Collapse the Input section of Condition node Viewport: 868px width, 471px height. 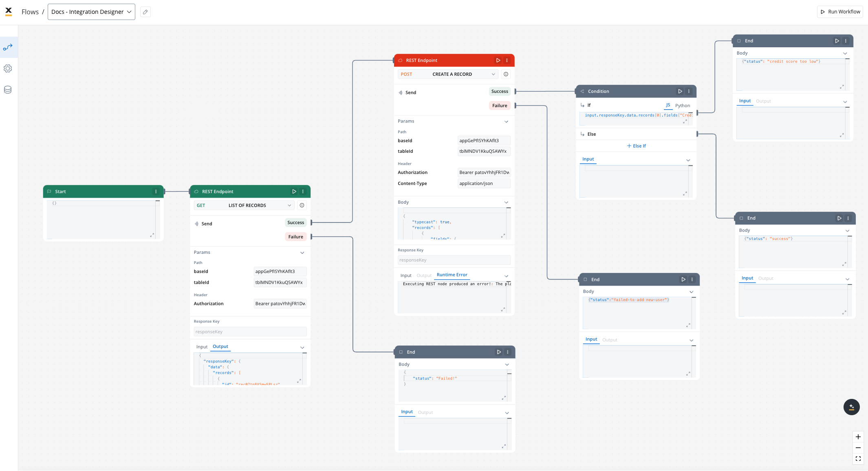pyautogui.click(x=688, y=160)
